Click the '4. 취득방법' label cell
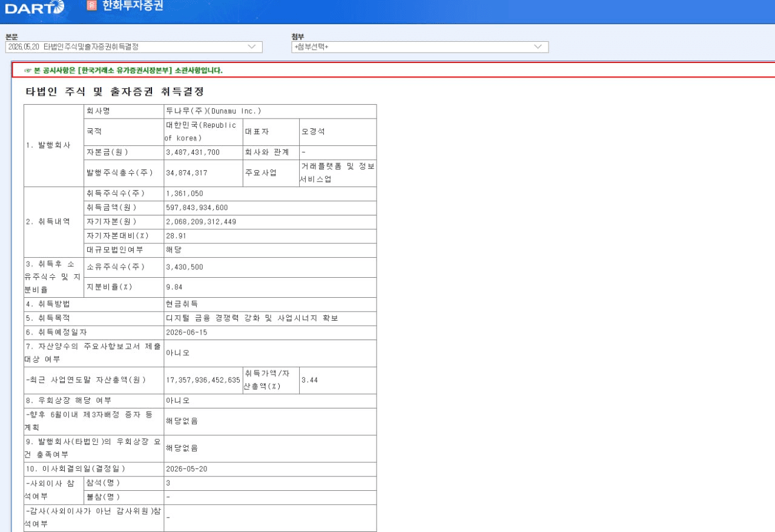 pyautogui.click(x=94, y=304)
